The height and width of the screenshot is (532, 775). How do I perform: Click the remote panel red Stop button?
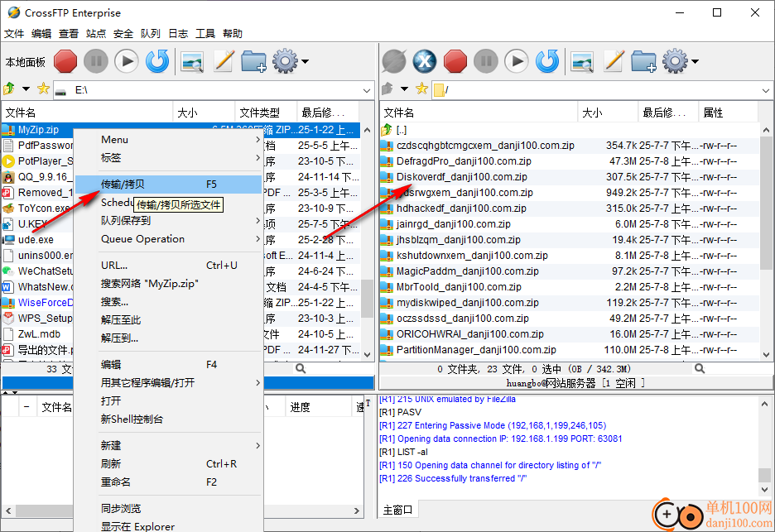coord(455,62)
